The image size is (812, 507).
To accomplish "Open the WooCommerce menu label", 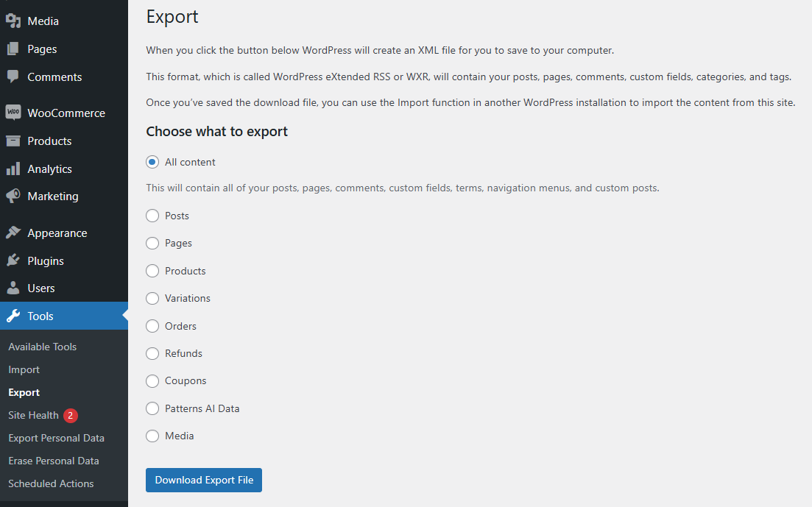I will (x=66, y=113).
